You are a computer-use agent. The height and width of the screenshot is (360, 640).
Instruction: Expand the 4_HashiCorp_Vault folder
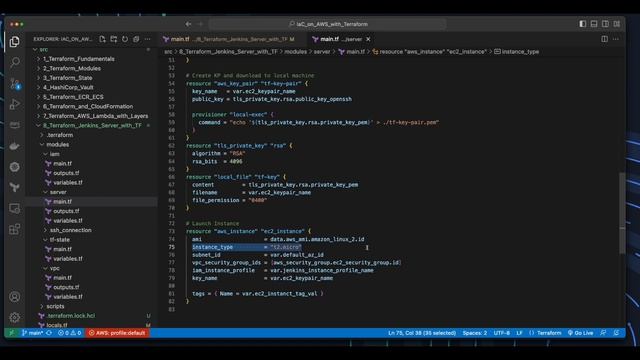click(68, 87)
